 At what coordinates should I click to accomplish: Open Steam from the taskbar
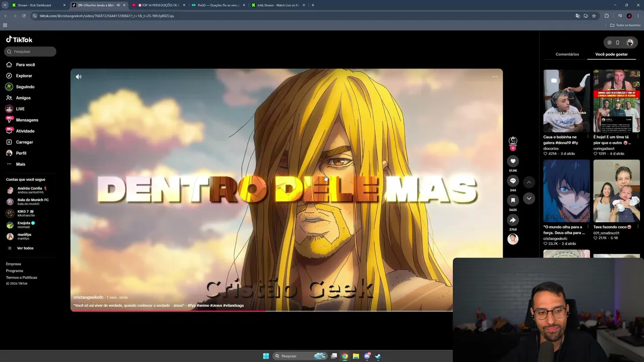coord(378,356)
